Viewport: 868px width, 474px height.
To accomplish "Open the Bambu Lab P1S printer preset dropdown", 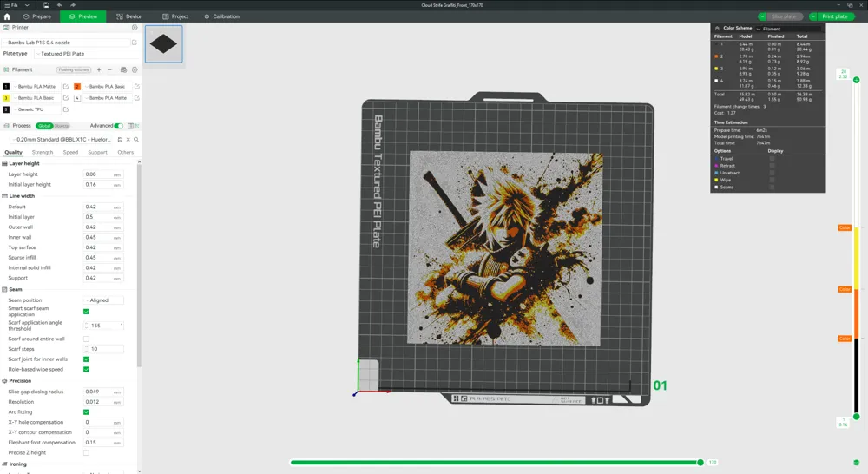I will tap(65, 42).
